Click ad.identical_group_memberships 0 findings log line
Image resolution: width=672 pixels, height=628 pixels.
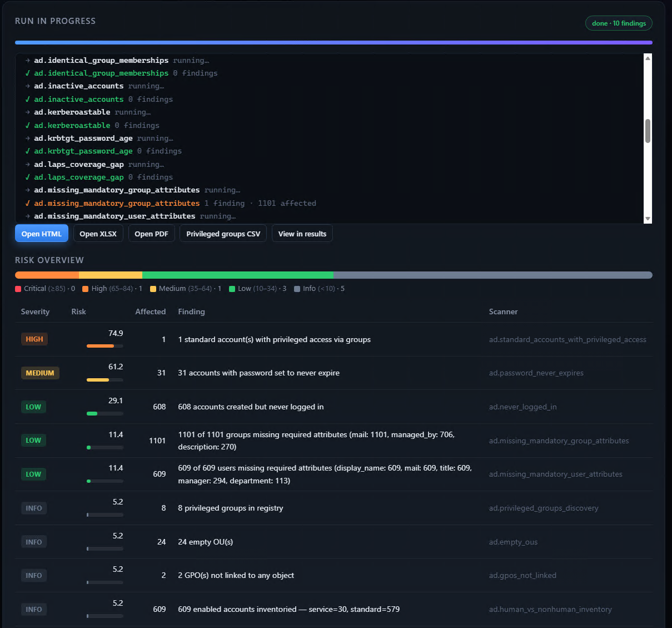121,73
